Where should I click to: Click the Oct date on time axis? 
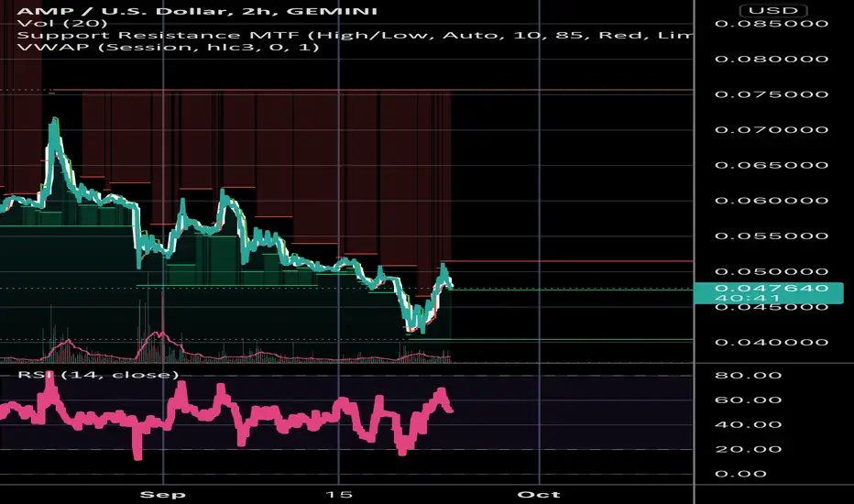539,495
